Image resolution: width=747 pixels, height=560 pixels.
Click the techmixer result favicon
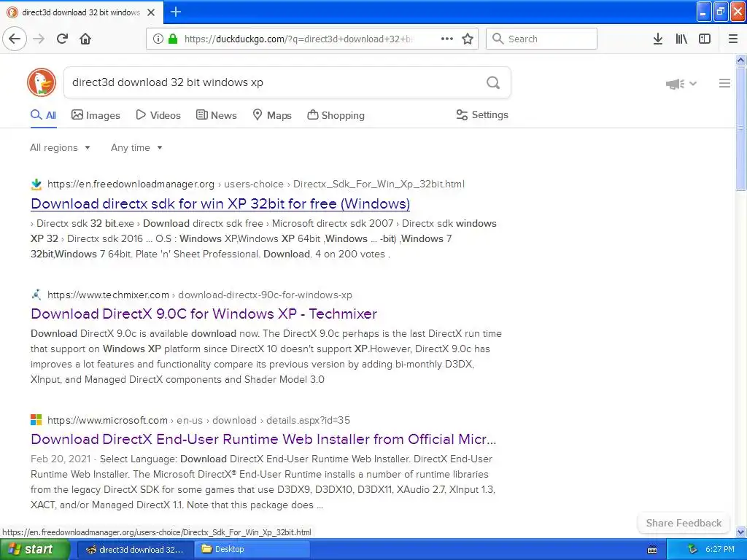coord(36,295)
